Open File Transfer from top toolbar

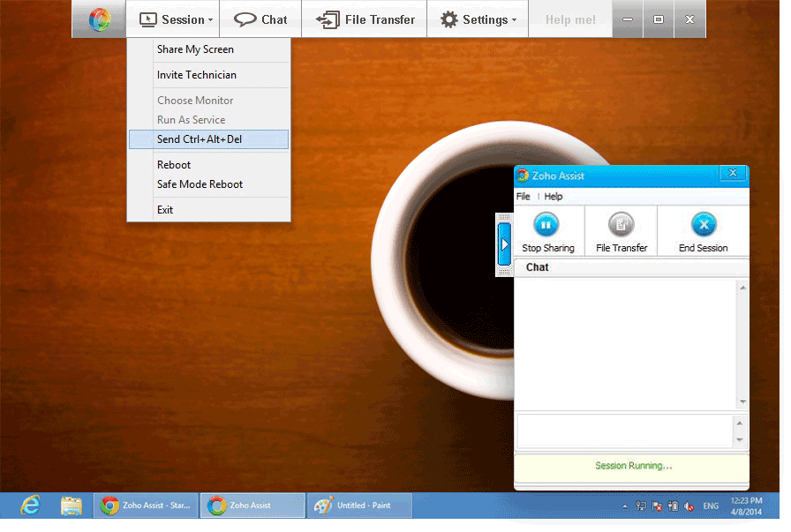(364, 19)
